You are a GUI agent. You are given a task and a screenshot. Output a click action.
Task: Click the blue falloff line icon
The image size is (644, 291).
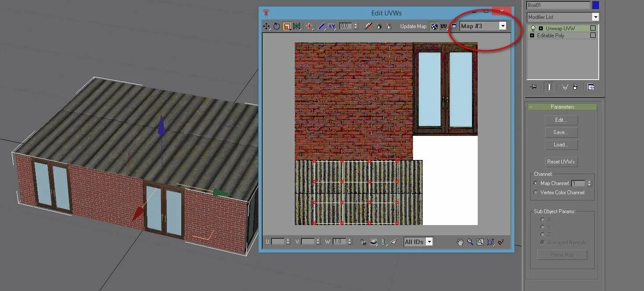[322, 26]
